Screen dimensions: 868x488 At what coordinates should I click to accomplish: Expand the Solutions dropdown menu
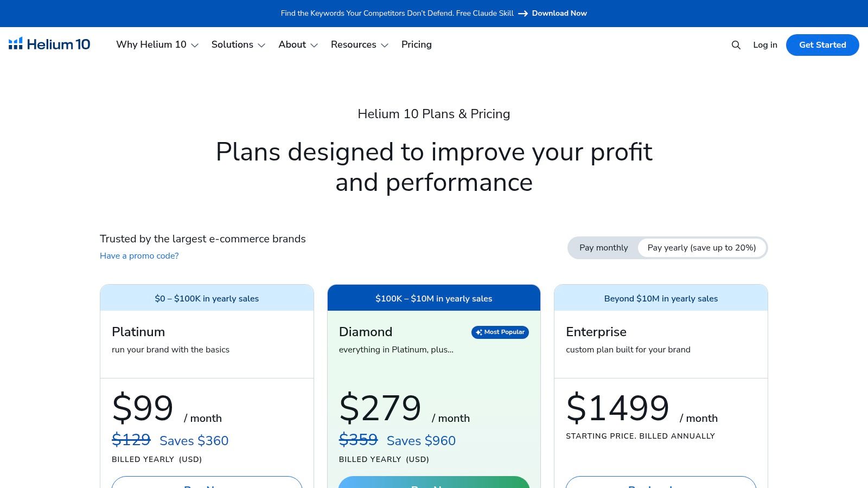[x=238, y=44]
